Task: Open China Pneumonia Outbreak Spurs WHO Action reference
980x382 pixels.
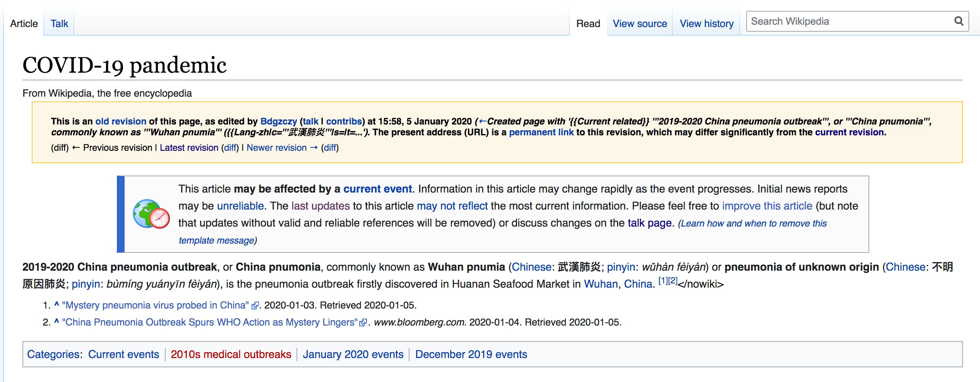Action: click(x=210, y=322)
